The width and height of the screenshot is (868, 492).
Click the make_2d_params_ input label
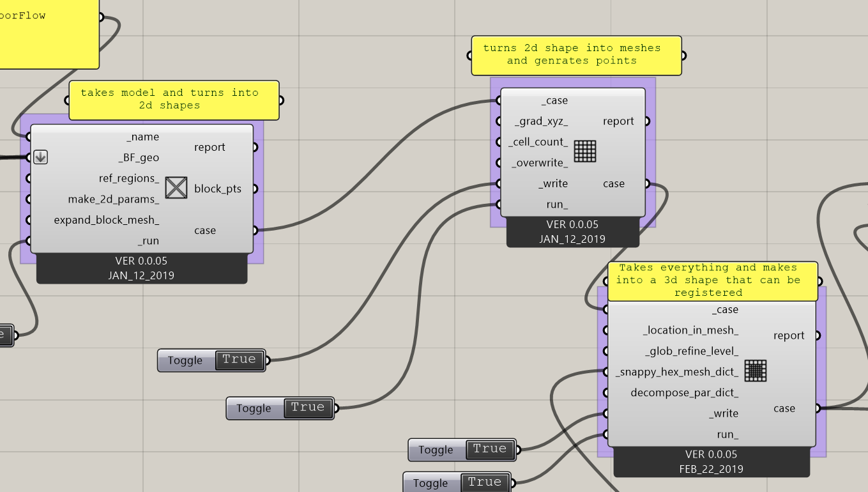114,199
